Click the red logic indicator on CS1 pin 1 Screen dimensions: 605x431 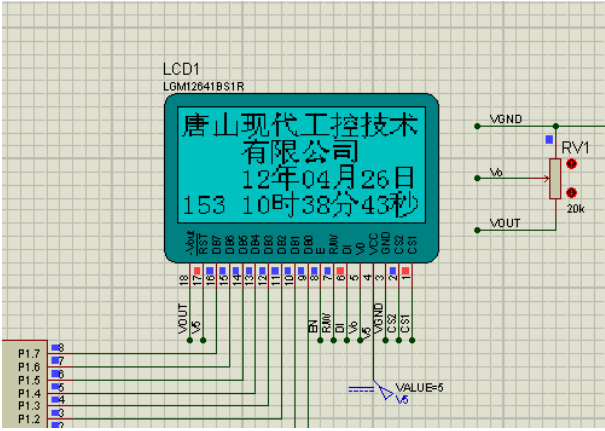(405, 270)
